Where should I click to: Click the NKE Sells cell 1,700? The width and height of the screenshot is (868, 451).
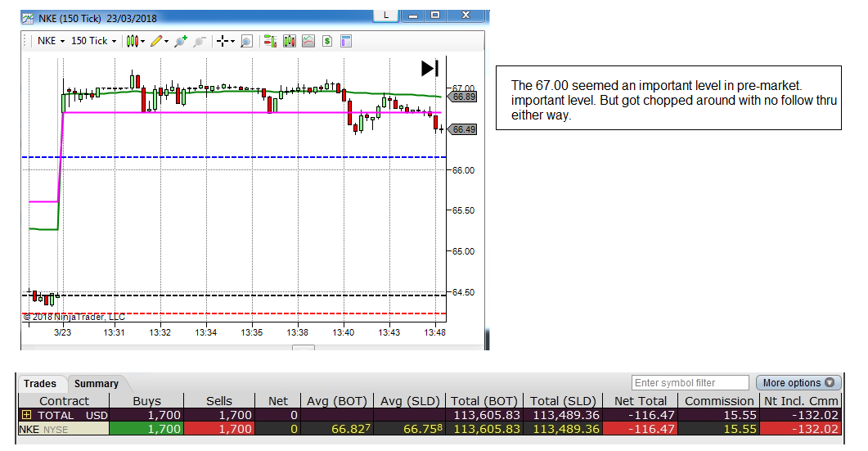[x=218, y=429]
